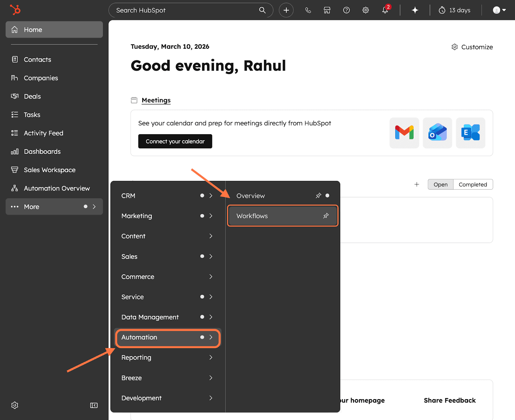Switch task view to Completed
515x420 pixels.
(x=473, y=184)
